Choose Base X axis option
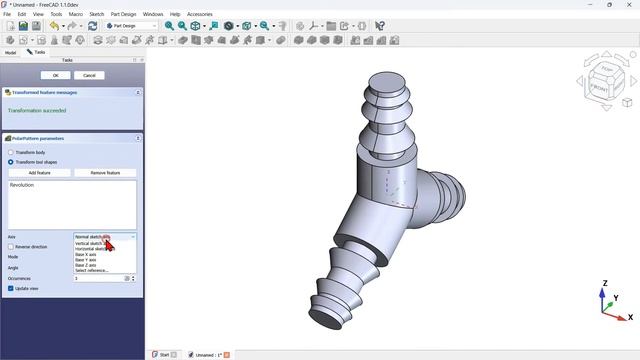Viewport: 640px width, 360px height. [105, 254]
